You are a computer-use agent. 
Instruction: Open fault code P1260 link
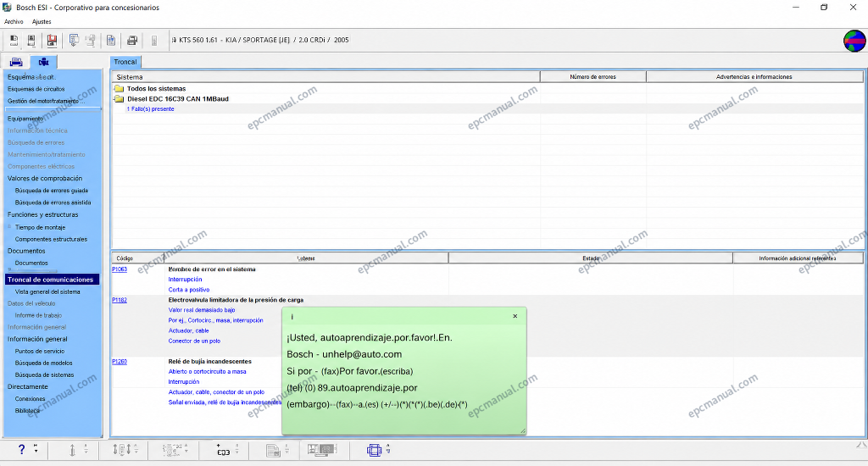[120, 362]
